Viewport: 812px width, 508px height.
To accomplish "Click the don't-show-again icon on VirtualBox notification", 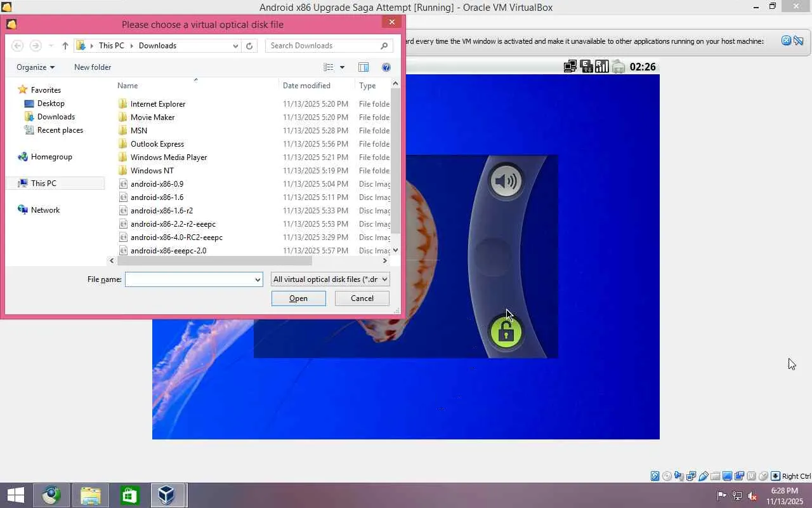I will 799,41.
